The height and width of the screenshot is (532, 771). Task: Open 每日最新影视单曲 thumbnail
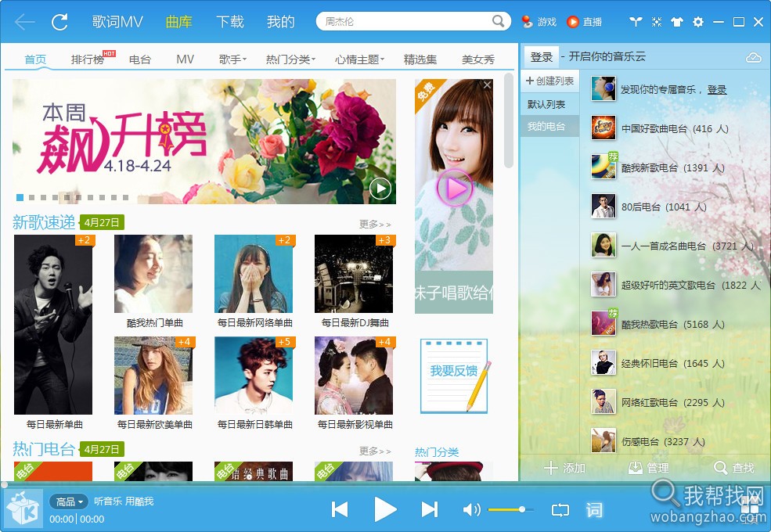point(354,376)
